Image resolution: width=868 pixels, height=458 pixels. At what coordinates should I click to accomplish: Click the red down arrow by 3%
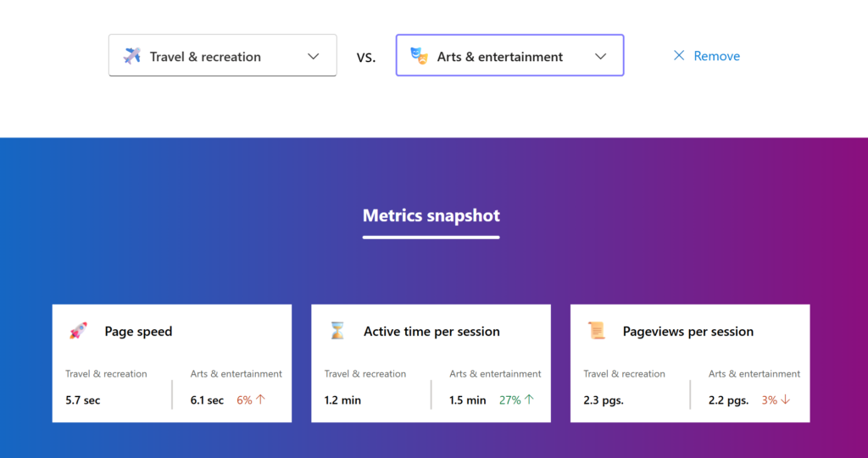tap(785, 399)
